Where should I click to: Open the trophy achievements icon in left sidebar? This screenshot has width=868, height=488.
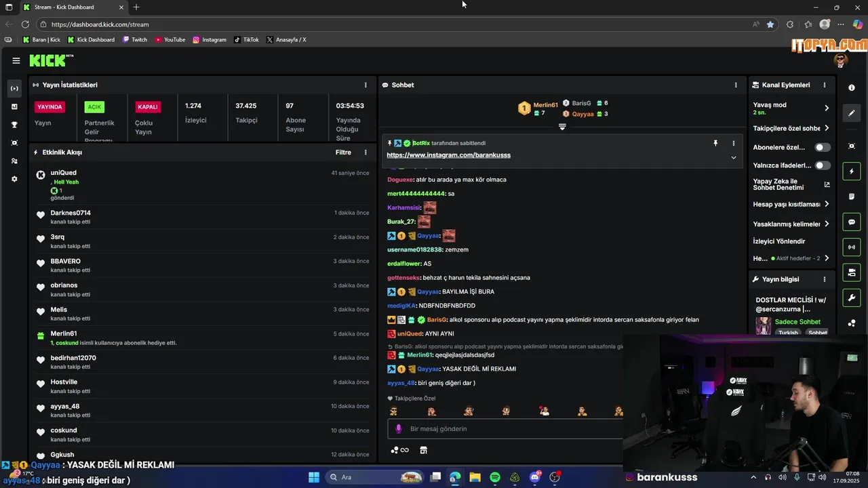click(x=14, y=125)
